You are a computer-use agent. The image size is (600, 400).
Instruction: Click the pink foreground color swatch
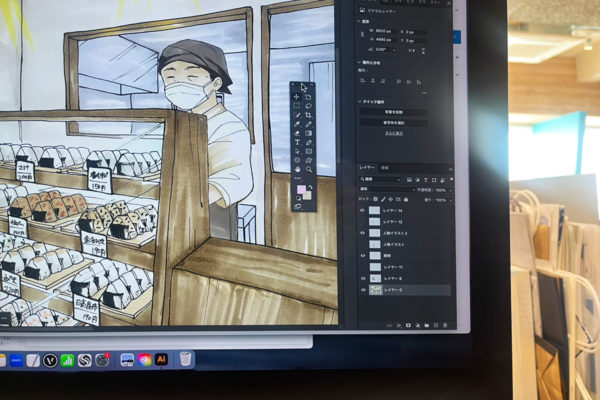pyautogui.click(x=299, y=189)
